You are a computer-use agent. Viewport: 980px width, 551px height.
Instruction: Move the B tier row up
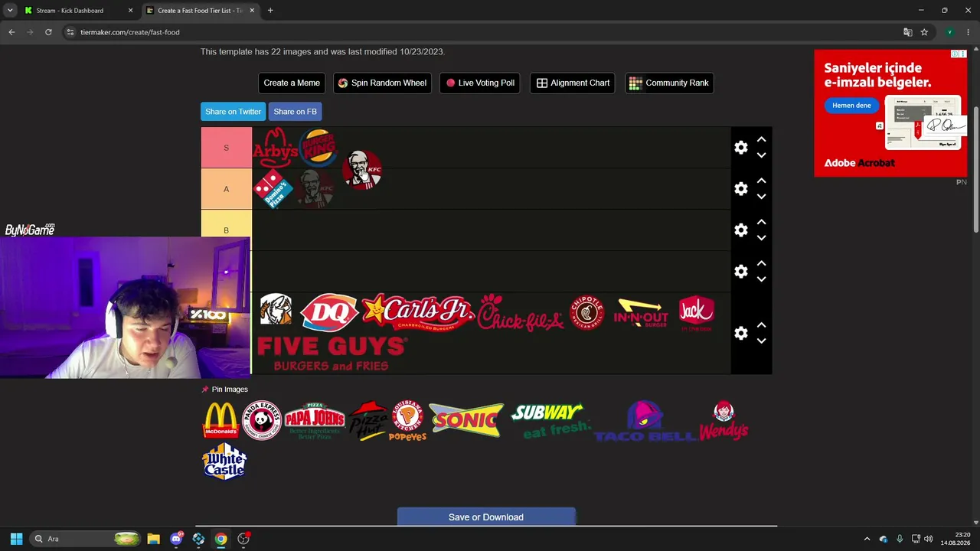pos(761,223)
